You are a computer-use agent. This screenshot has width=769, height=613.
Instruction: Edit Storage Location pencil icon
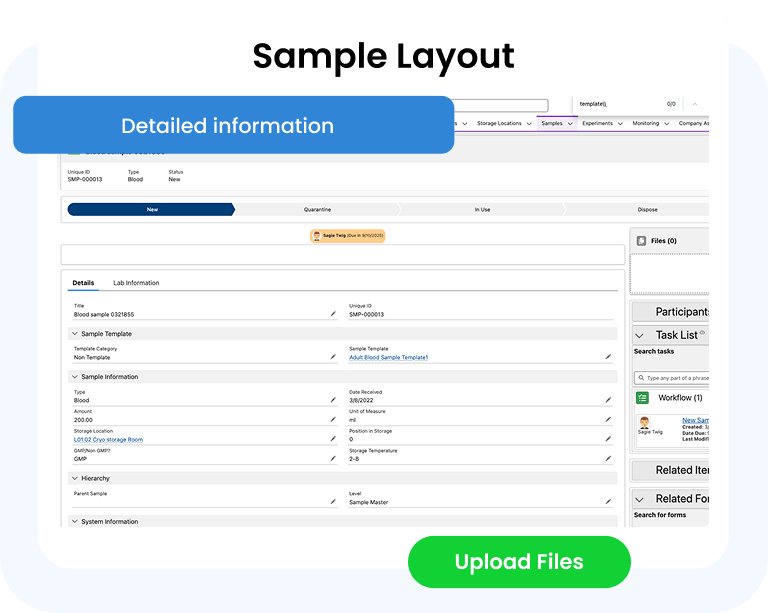tap(333, 439)
